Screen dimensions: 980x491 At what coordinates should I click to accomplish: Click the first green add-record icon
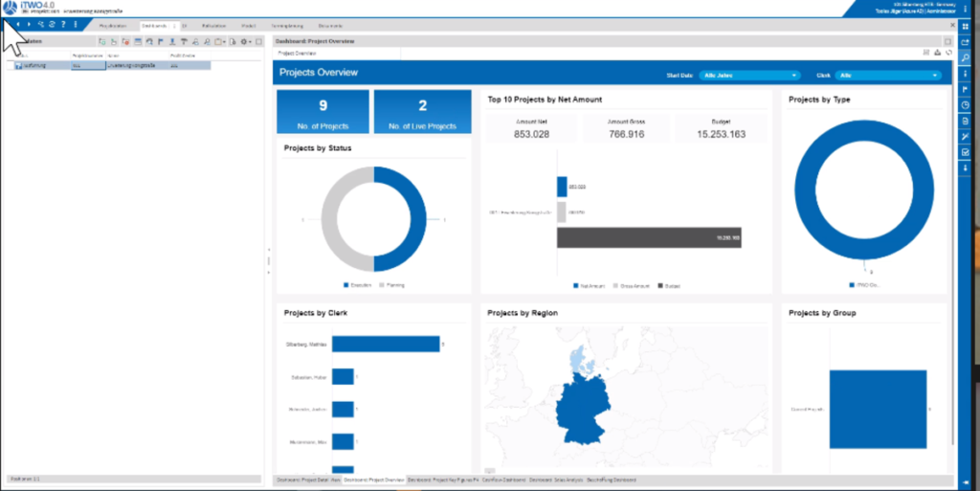tap(102, 41)
